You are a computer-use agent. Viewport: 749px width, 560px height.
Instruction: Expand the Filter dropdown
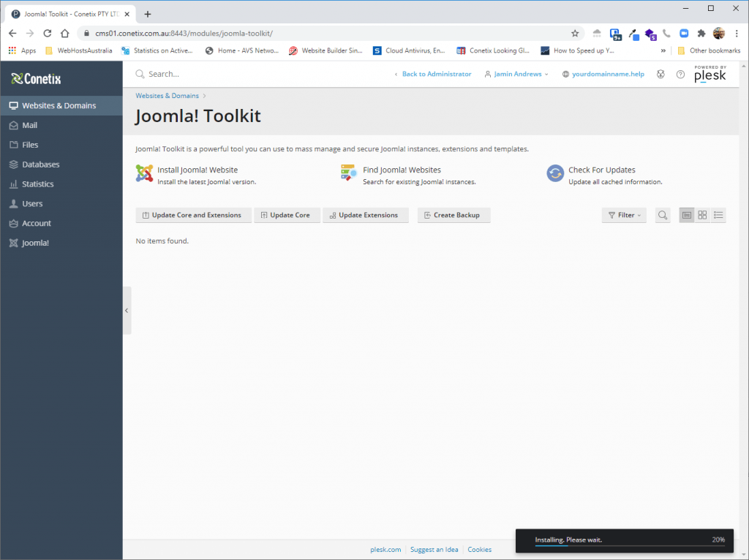[624, 215]
